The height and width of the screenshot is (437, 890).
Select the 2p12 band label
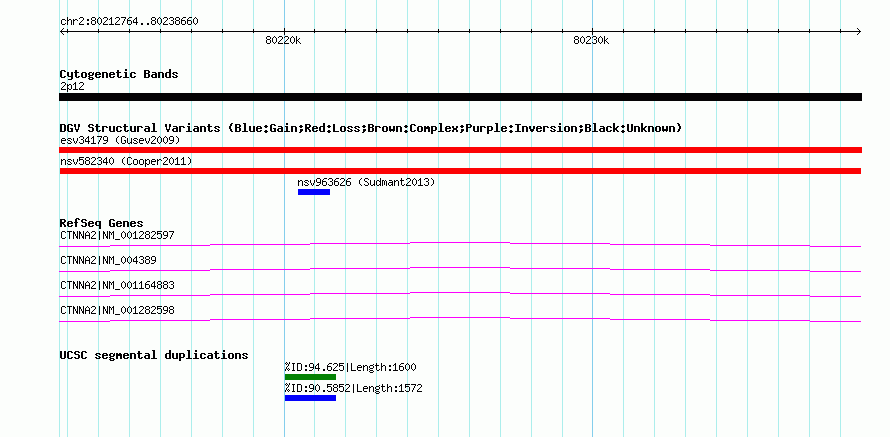point(72,87)
